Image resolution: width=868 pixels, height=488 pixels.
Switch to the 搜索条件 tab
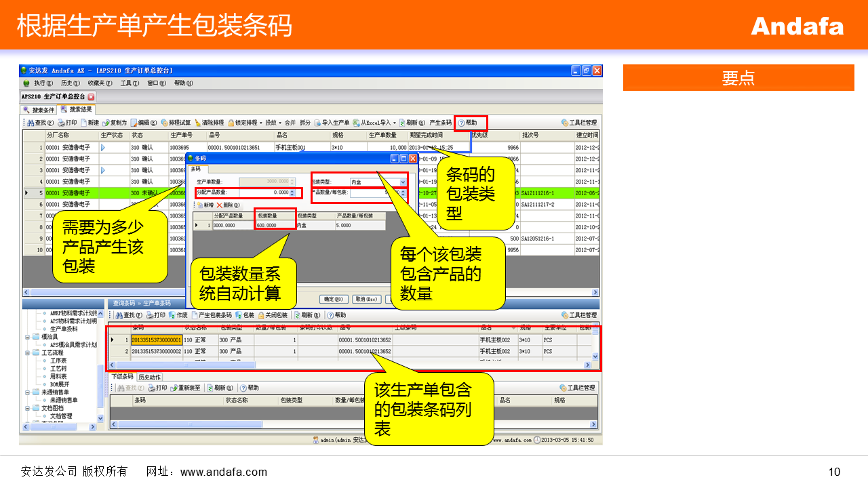coord(39,110)
